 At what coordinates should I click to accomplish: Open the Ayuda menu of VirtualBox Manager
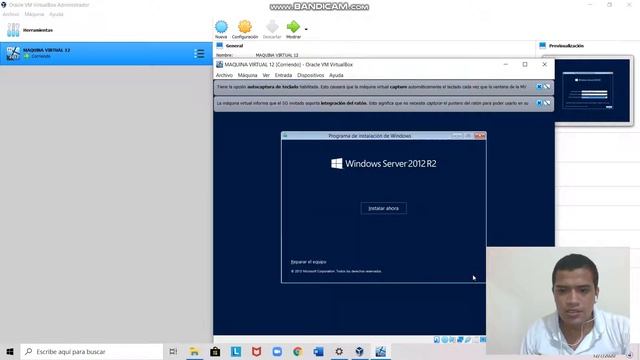click(x=56, y=14)
